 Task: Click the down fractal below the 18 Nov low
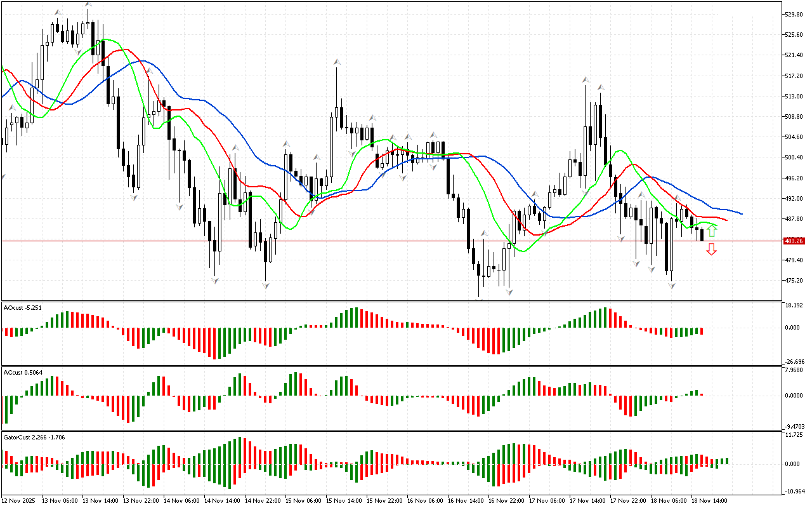point(671,286)
